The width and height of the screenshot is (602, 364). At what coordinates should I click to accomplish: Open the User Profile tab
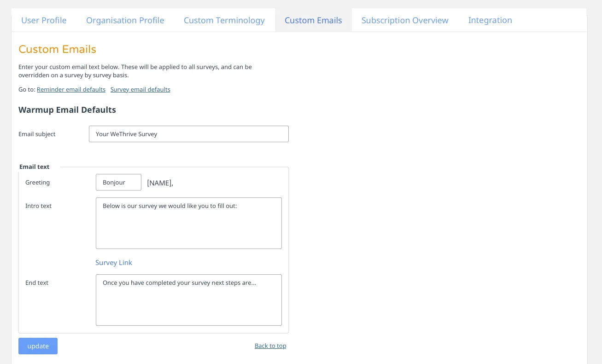coord(44,20)
